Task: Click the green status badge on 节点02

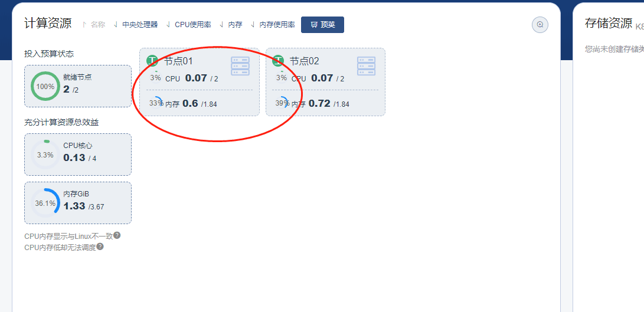Action: coord(278,61)
